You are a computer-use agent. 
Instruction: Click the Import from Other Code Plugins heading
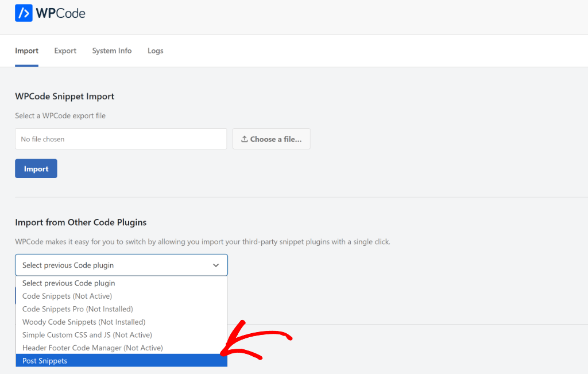(x=80, y=222)
